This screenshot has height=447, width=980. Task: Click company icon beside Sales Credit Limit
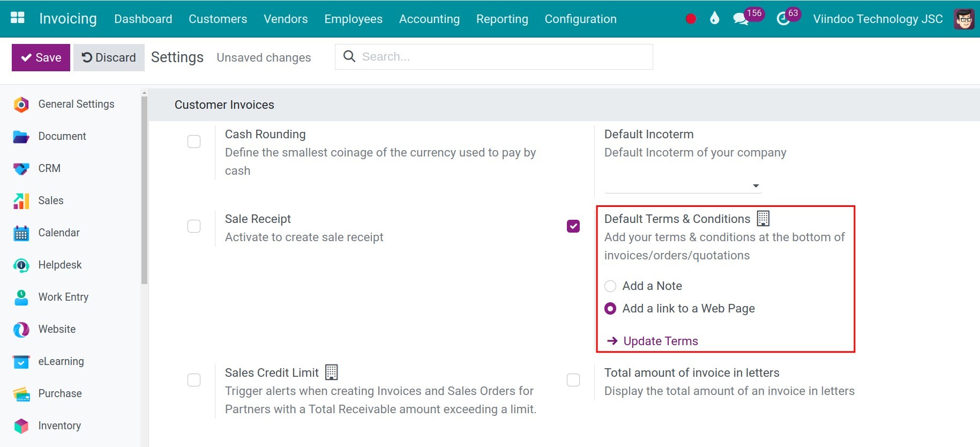click(331, 372)
